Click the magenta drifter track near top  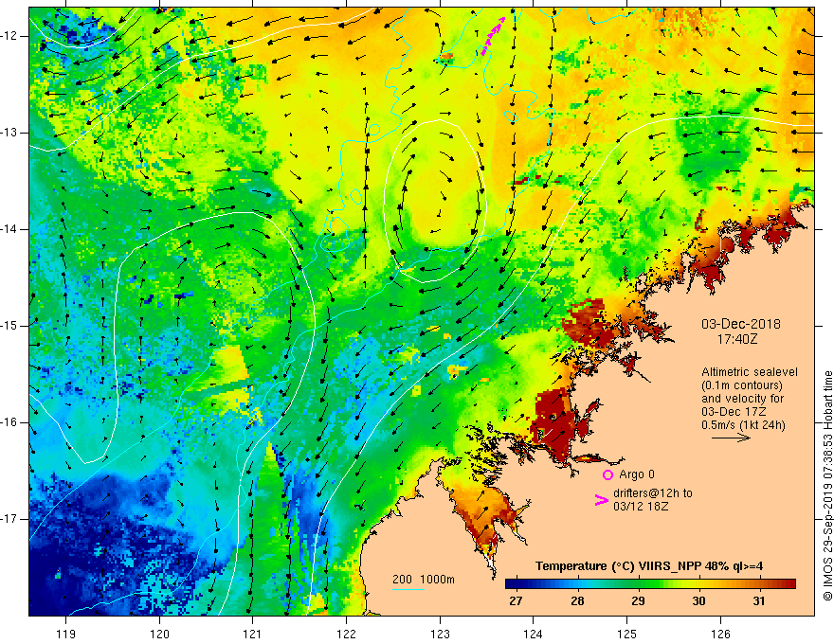tap(493, 36)
